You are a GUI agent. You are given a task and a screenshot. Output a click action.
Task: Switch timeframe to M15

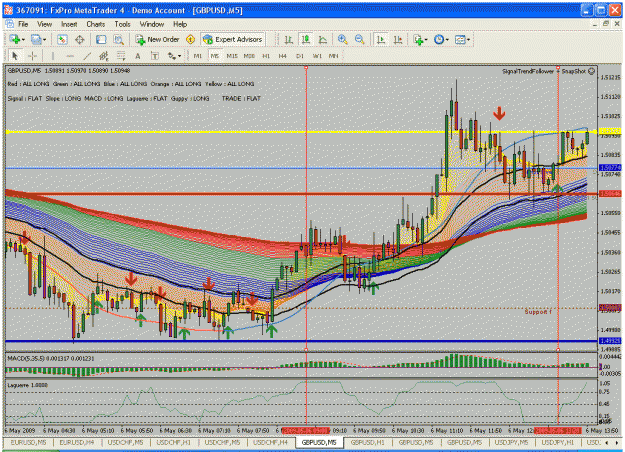coord(232,56)
